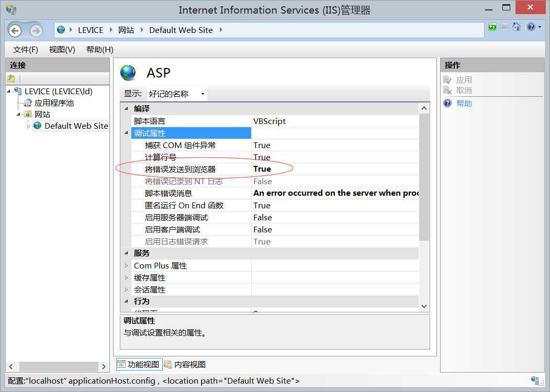Click 脚本错误消息 property value
Viewport: 550px width, 392px height.
coord(335,193)
